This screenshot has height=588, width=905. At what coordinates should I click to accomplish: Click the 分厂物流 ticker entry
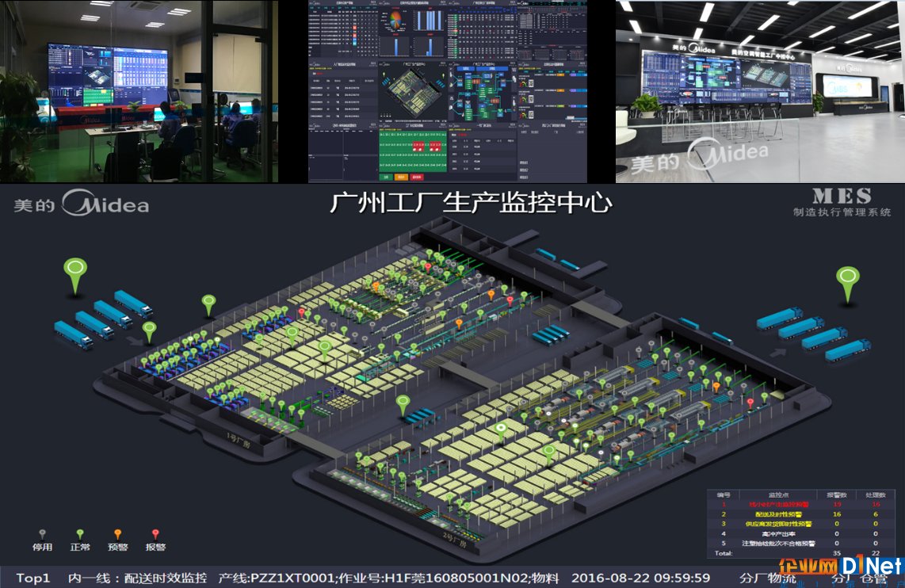(x=768, y=578)
